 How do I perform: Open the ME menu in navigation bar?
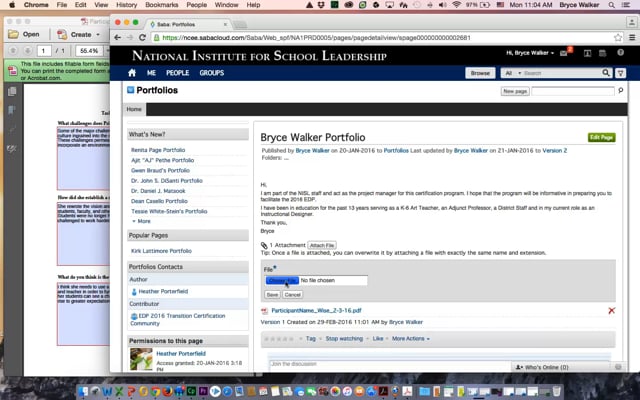[151, 73]
